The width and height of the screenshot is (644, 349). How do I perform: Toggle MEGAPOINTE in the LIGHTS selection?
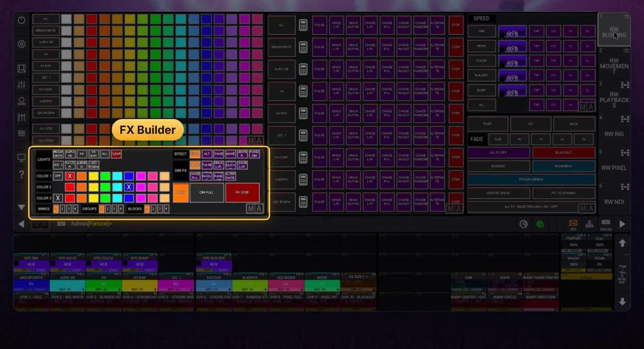point(58,154)
